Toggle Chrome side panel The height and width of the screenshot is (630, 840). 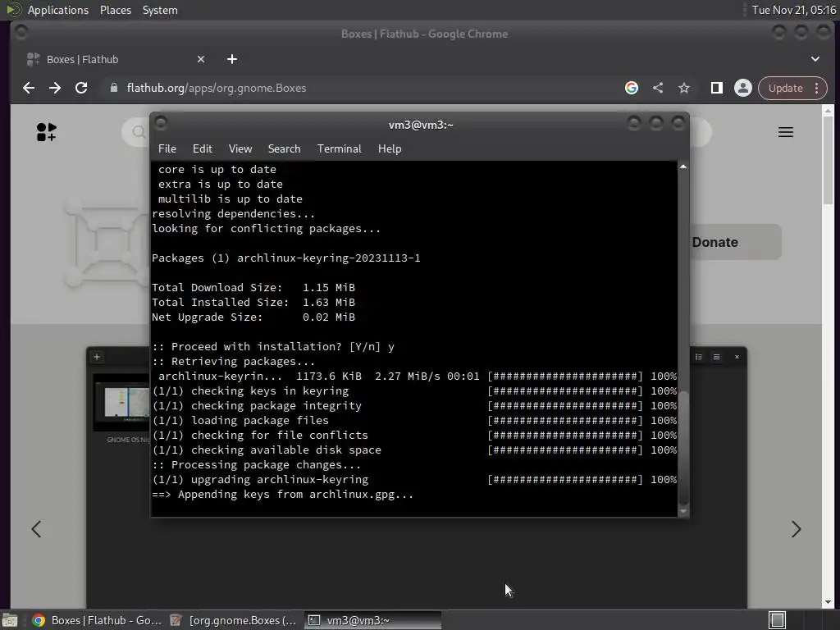716,88
